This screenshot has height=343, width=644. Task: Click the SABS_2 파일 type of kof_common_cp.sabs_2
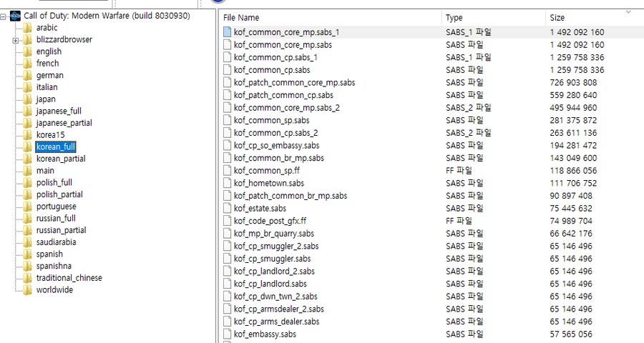tap(469, 133)
